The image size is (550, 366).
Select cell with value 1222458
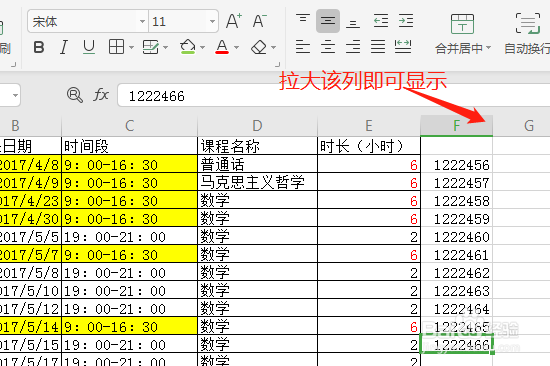tap(457, 200)
